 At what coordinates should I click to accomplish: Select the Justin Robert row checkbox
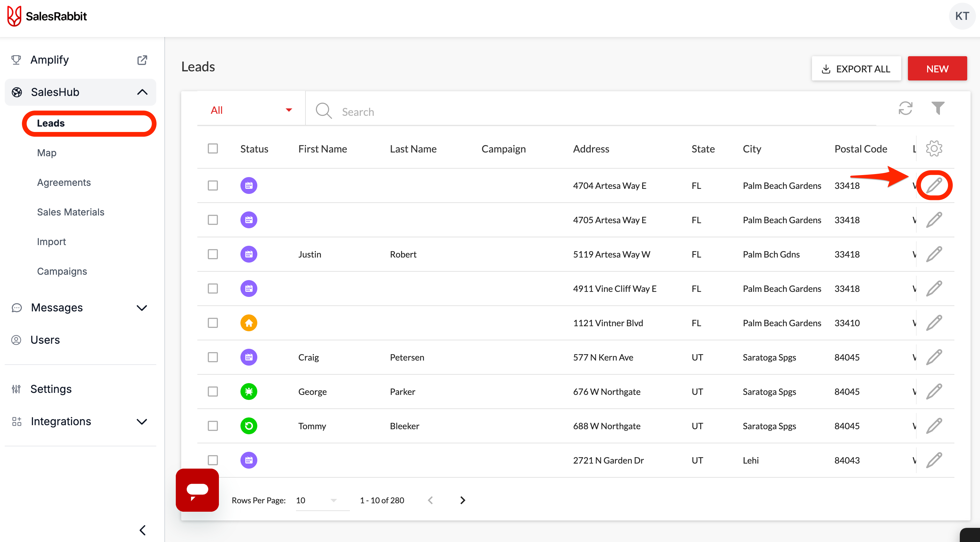point(213,254)
